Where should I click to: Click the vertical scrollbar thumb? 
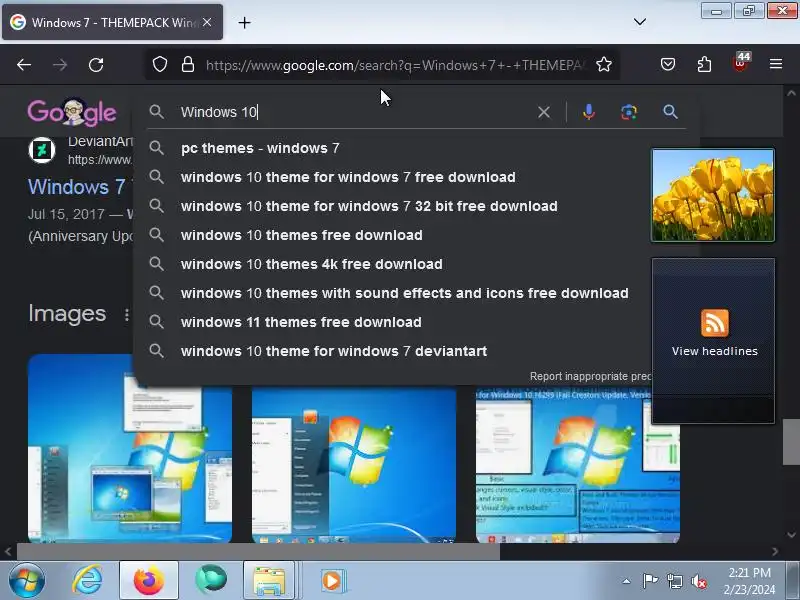(x=790, y=441)
